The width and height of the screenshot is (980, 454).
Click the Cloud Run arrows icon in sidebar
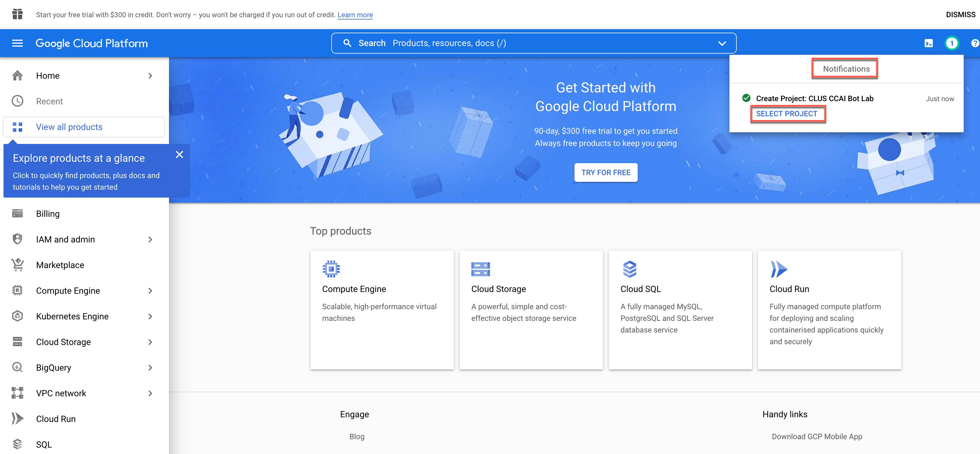17,419
